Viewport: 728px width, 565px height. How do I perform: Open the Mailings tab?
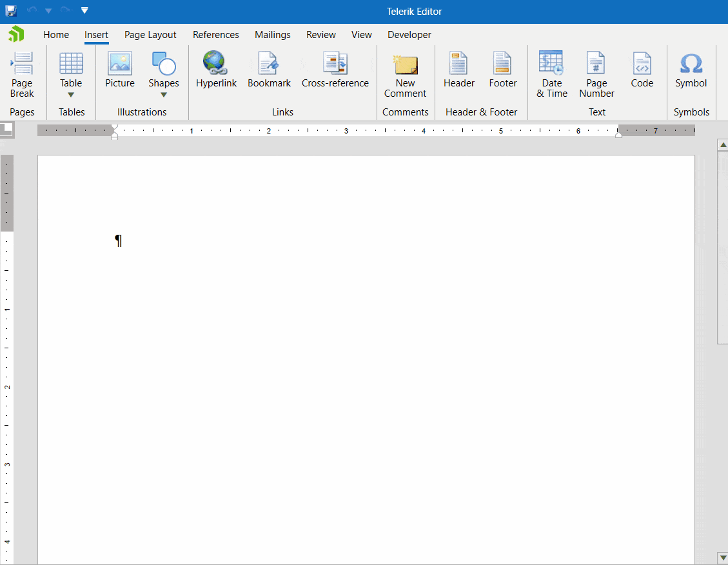pos(273,35)
